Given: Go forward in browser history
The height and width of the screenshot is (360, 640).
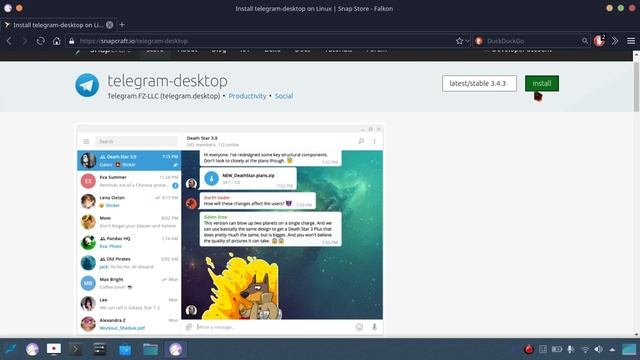Looking at the screenshot, I should 24,41.
